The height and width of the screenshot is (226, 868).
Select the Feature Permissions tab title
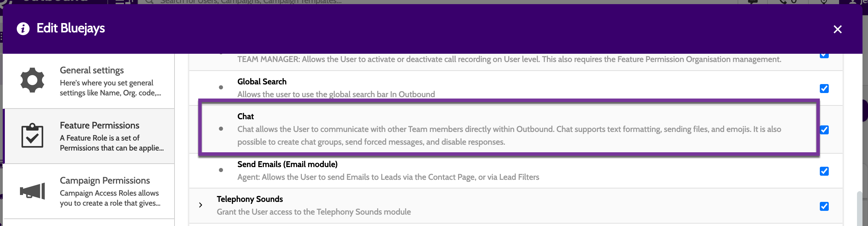[99, 125]
